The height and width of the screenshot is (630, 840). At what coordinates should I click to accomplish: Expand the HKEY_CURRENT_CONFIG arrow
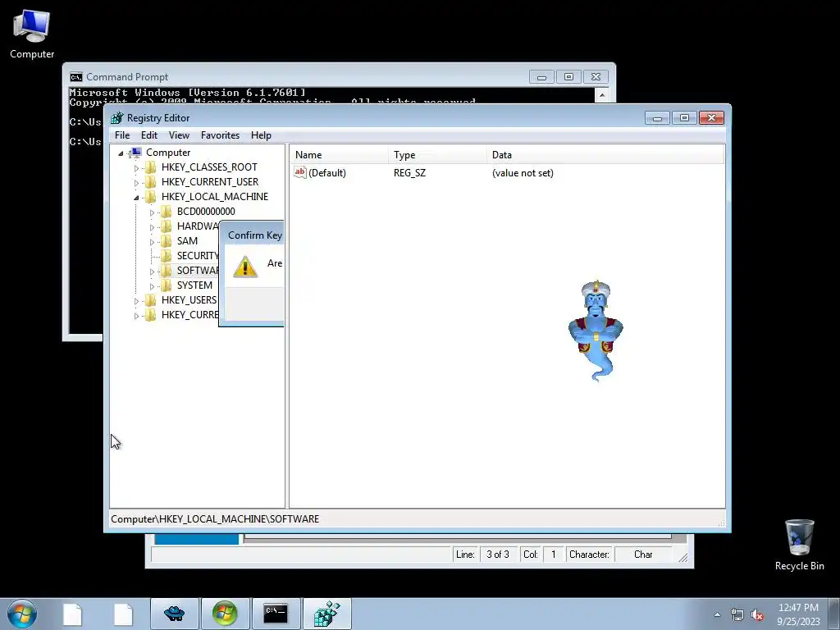pos(137,316)
